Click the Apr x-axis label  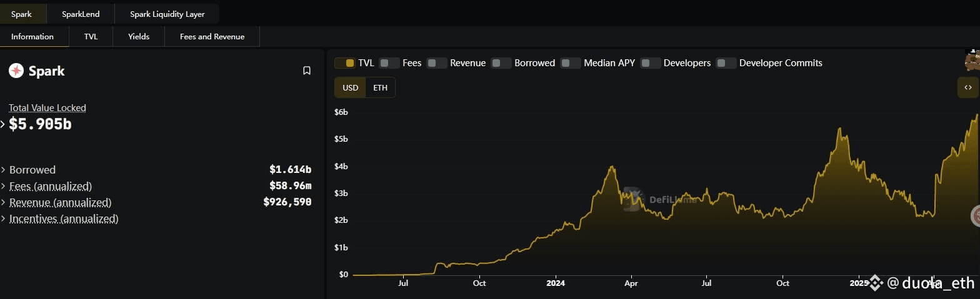[x=631, y=283]
